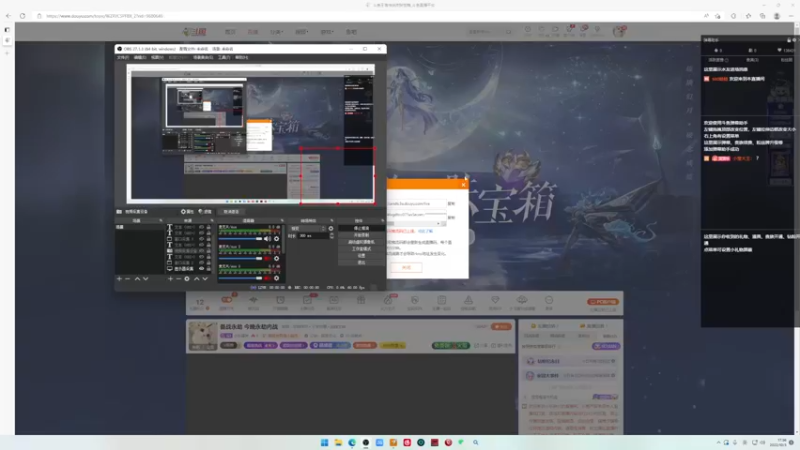Open settings gear for the 麦克风/Aux 2 channel
800x450 pixels.
[x=277, y=258]
